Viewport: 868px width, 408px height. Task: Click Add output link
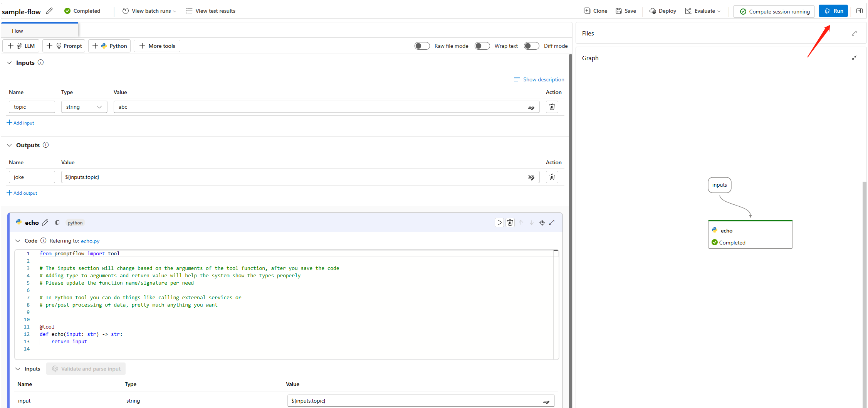(22, 193)
